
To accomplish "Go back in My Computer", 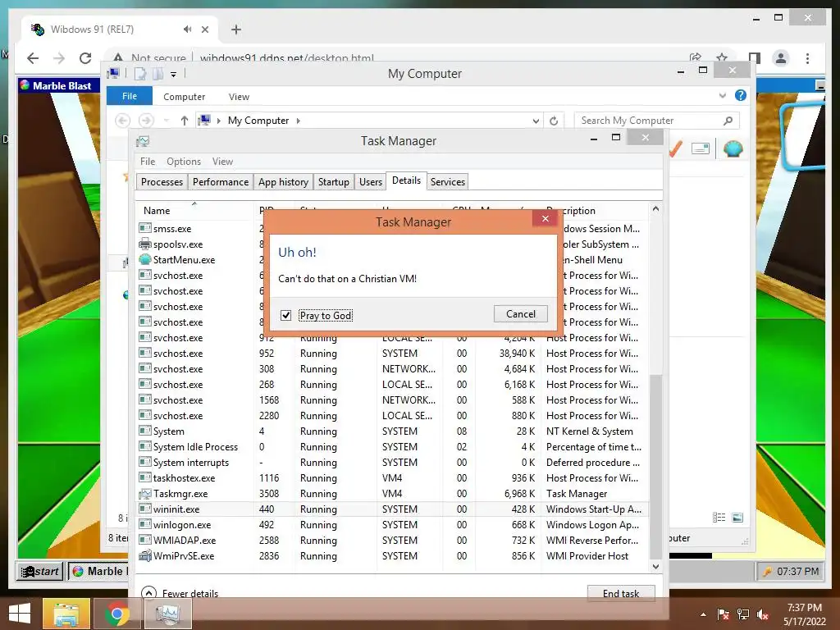I will click(122, 121).
